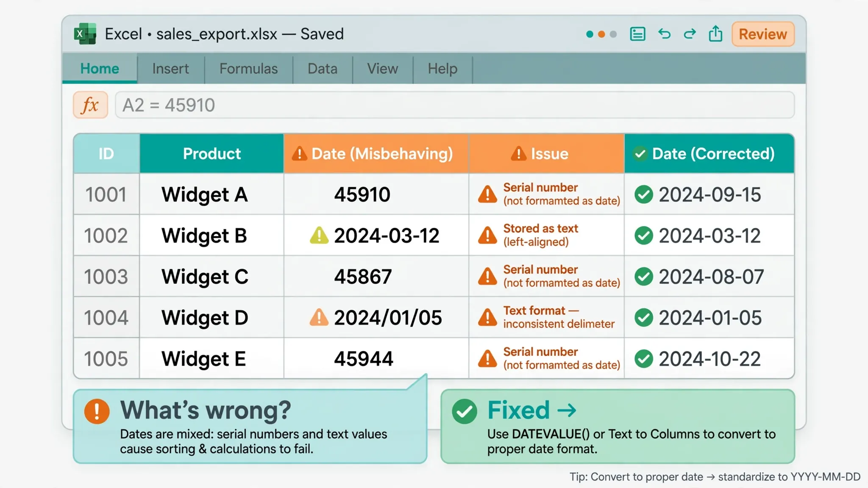
Task: Click warning triangle in Widget A issue cell
Action: 487,194
